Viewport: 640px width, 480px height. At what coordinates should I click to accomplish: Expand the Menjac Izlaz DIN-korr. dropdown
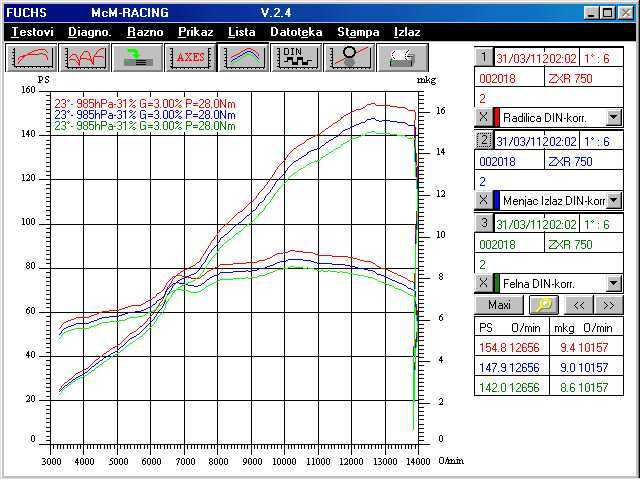tap(614, 201)
